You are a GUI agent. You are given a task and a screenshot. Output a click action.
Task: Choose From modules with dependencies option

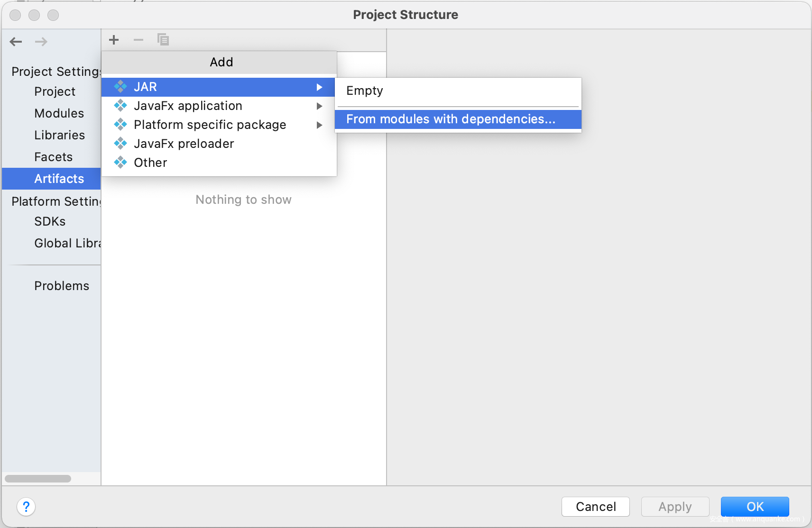pos(450,119)
